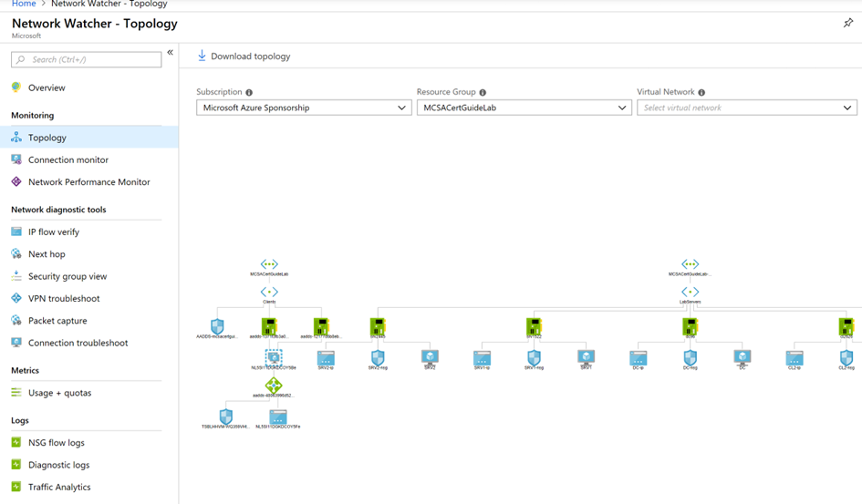This screenshot has height=504, width=862.
Task: Click the info icon next to Subscription
Action: coord(249,92)
